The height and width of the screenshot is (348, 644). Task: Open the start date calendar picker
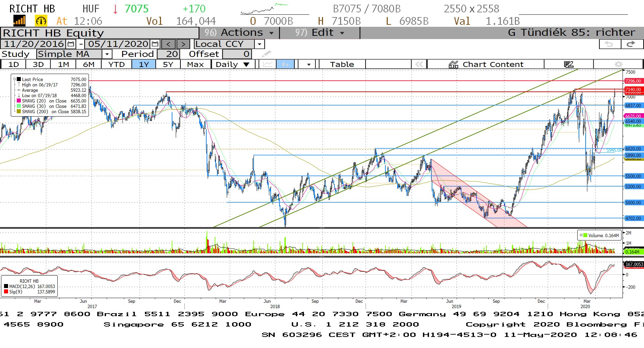71,44
